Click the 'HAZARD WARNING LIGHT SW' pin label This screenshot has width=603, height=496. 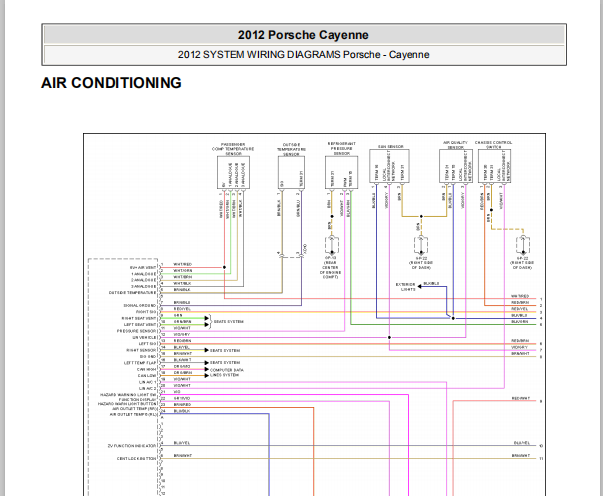(x=128, y=395)
